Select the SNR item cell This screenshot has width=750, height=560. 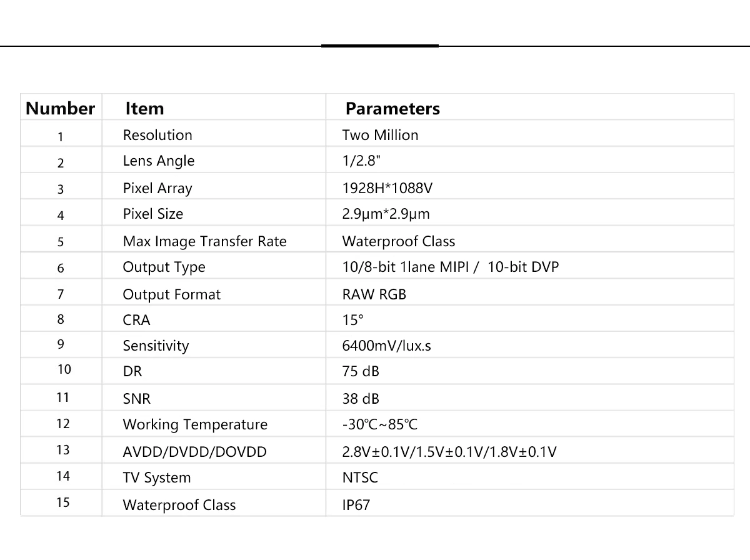(137, 399)
